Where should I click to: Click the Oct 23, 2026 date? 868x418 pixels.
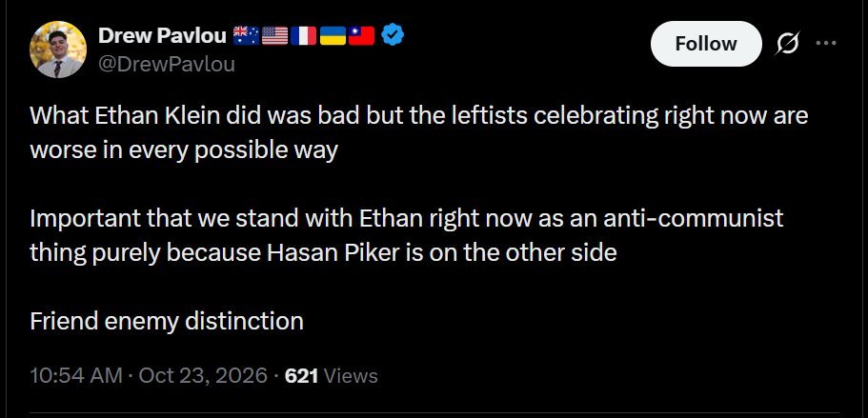203,376
